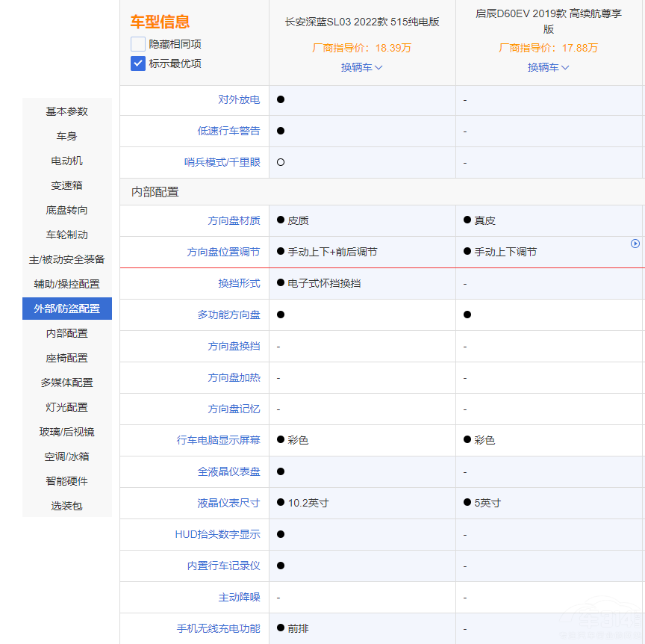Click the 全液晶仪表盘 link
Image resolution: width=645 pixels, height=644 pixels.
229,471
